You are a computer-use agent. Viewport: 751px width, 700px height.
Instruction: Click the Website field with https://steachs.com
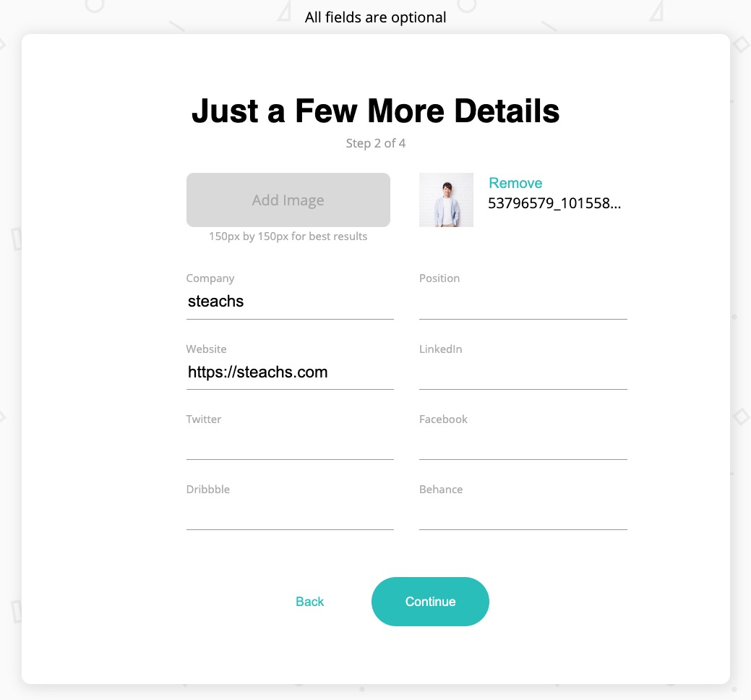289,373
